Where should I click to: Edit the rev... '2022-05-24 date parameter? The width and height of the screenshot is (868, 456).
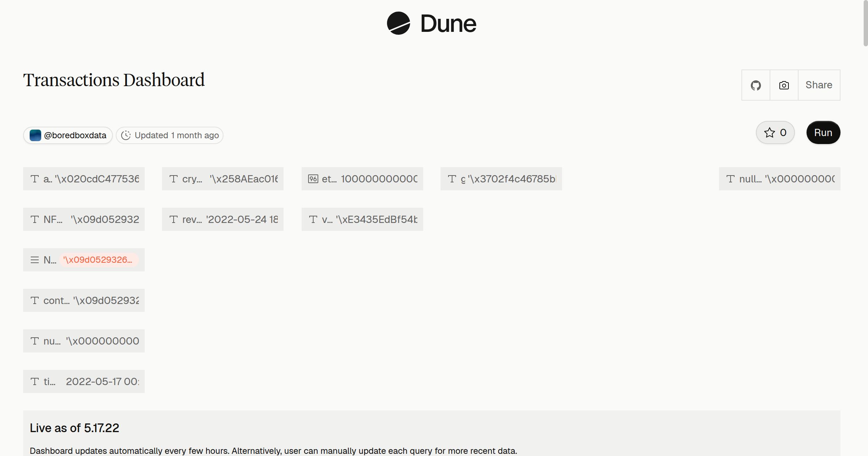[x=223, y=219]
